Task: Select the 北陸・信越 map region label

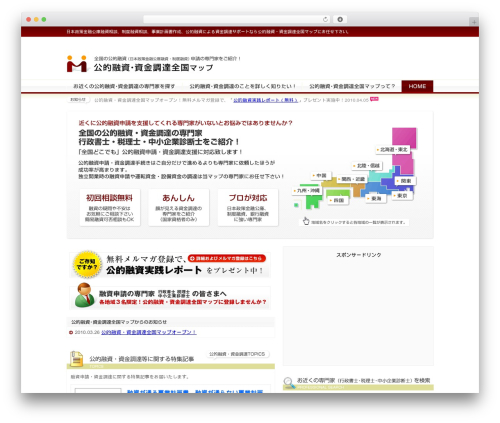Action: (367, 166)
